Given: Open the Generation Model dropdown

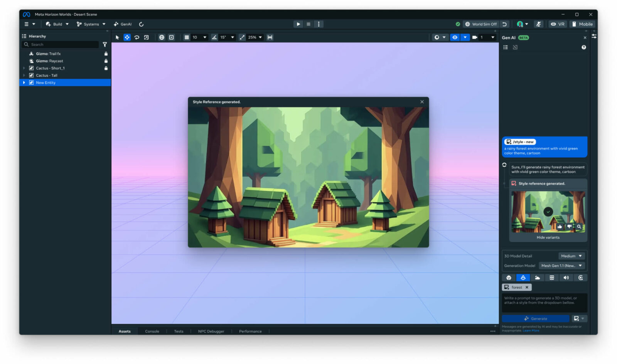Looking at the screenshot, I should (x=561, y=266).
